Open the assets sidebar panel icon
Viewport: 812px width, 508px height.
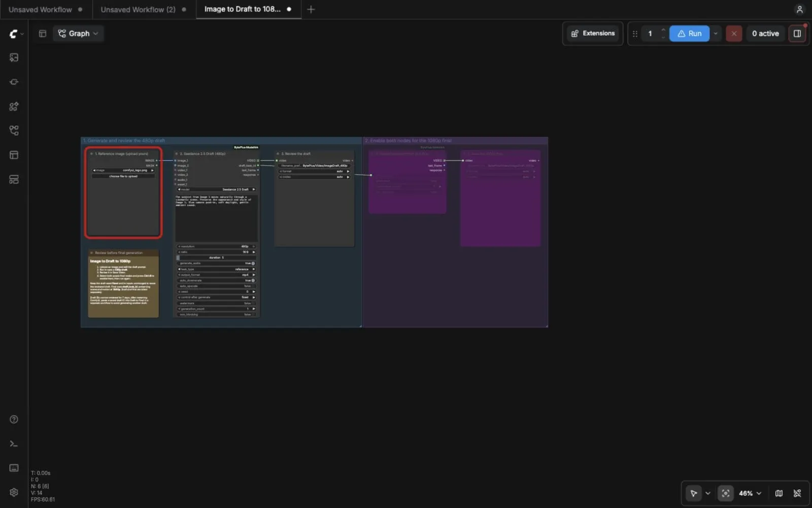(x=14, y=57)
